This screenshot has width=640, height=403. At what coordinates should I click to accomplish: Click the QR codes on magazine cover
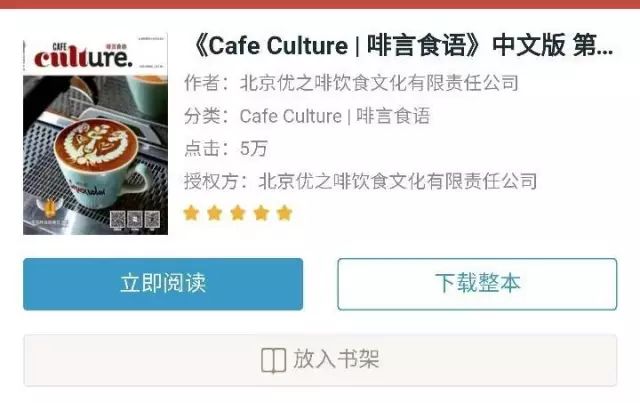pos(135,220)
